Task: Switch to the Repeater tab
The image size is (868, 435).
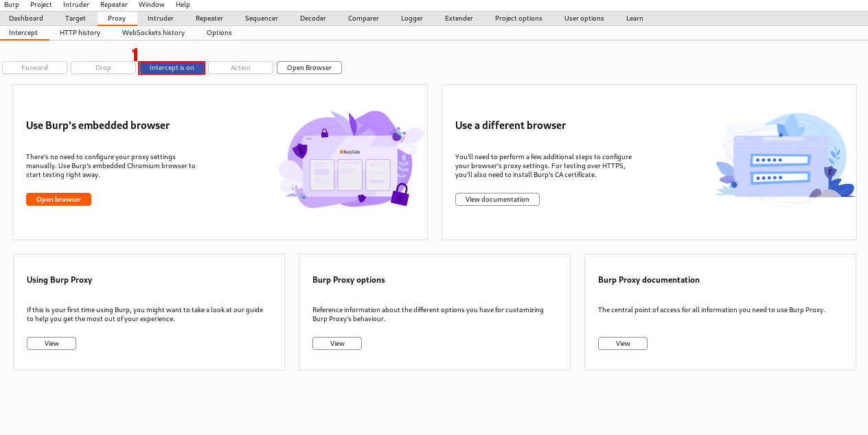Action: pos(209,19)
